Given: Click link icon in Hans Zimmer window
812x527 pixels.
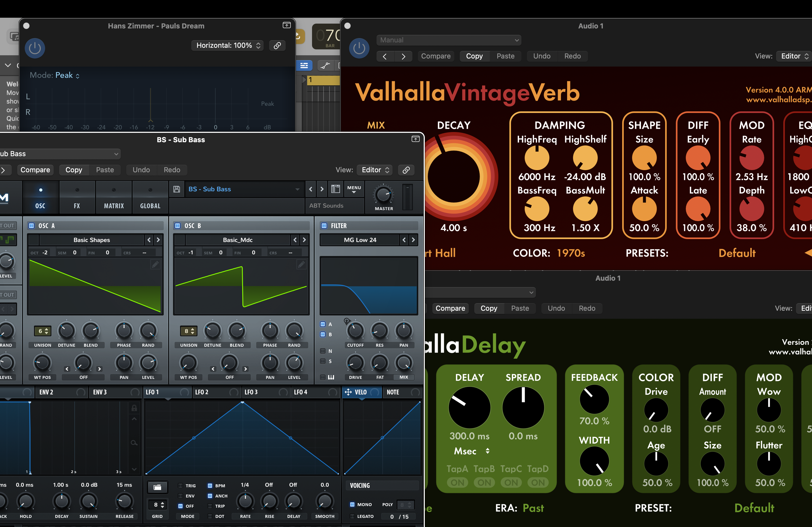Looking at the screenshot, I should coord(277,45).
